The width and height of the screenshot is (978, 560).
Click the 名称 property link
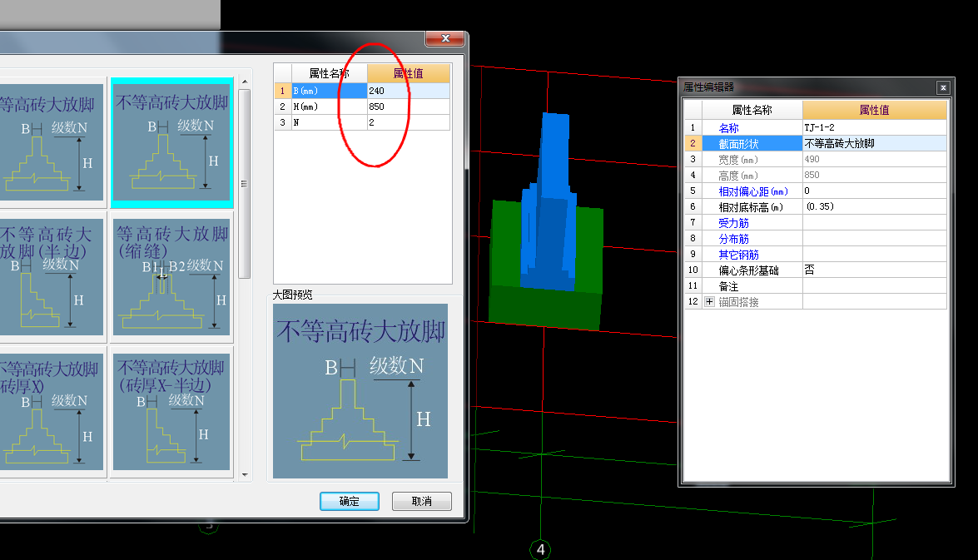pos(728,128)
